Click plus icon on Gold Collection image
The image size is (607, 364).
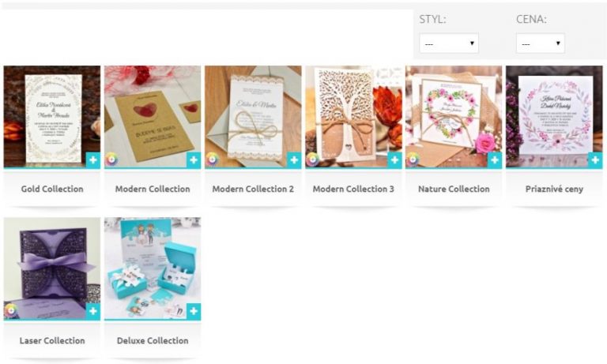(x=93, y=159)
